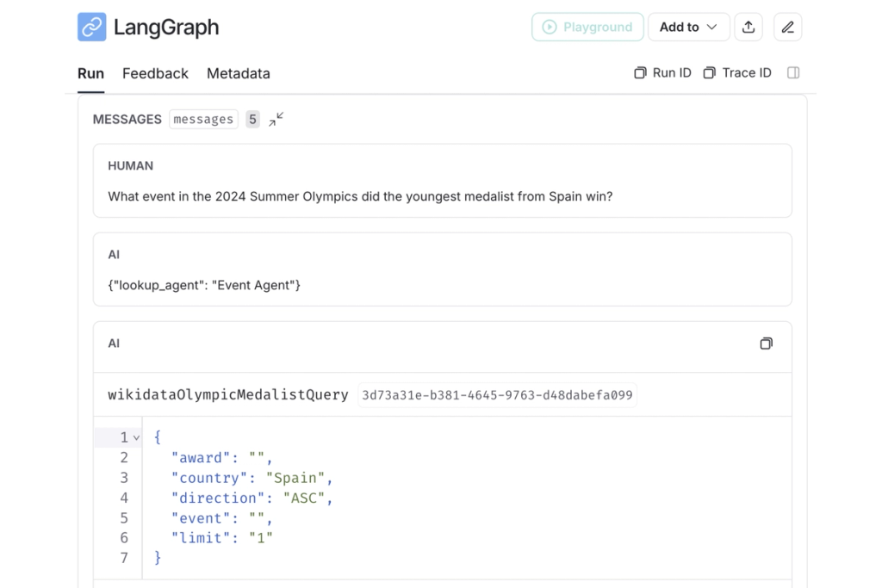Click the "country": "Spain" line
The width and height of the screenshot is (882, 588).
click(252, 478)
